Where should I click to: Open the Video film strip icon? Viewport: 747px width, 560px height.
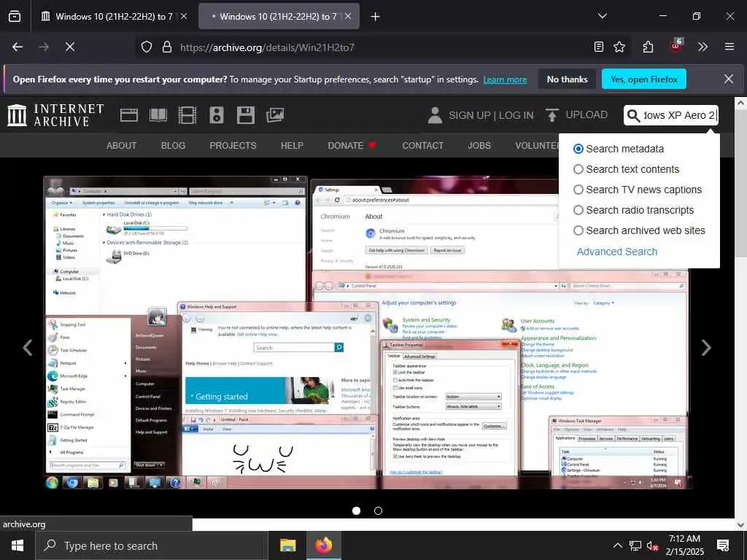click(187, 115)
